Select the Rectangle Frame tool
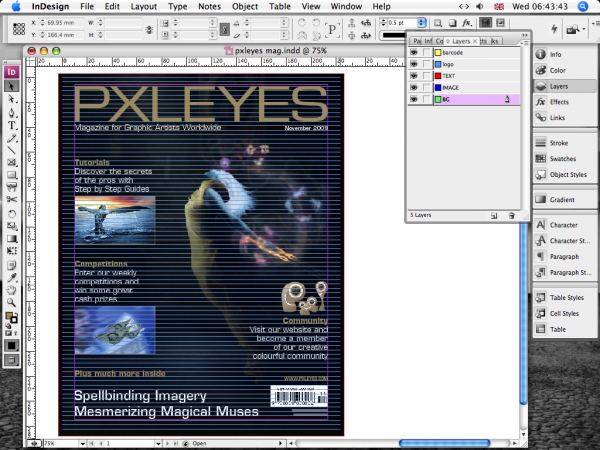Viewport: 600px width, 450px height. pyautogui.click(x=11, y=163)
